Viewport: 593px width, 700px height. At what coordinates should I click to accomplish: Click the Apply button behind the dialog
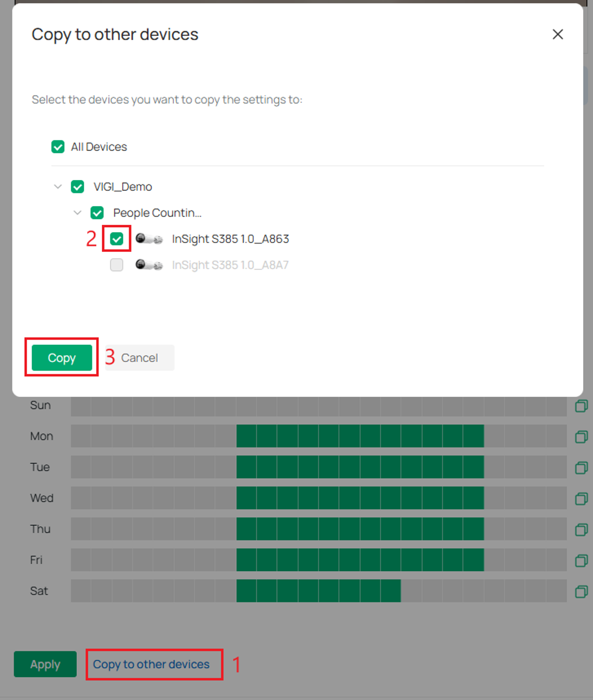tap(45, 664)
